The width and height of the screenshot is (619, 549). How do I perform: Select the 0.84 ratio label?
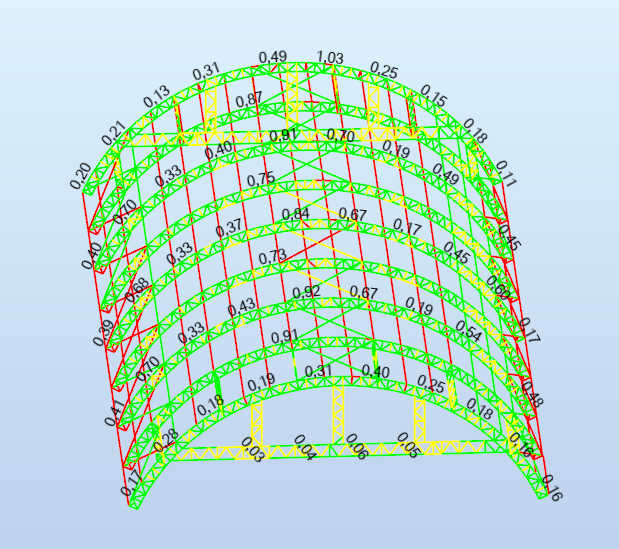(x=295, y=214)
